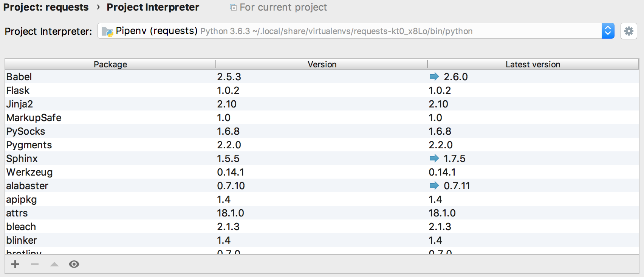This screenshot has height=277, width=644.
Task: Select the PySocks package row
Action: click(x=322, y=131)
